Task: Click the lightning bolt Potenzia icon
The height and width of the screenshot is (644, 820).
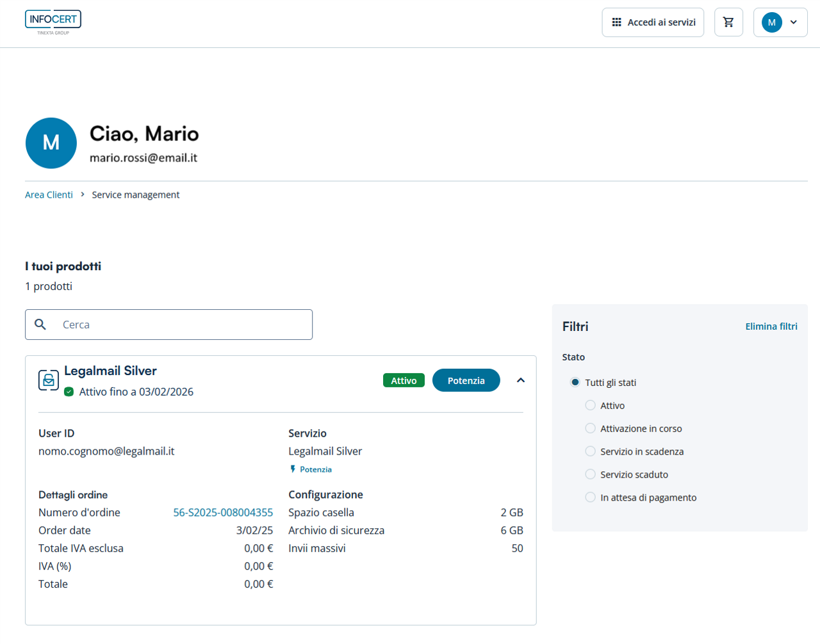Action: [x=293, y=469]
